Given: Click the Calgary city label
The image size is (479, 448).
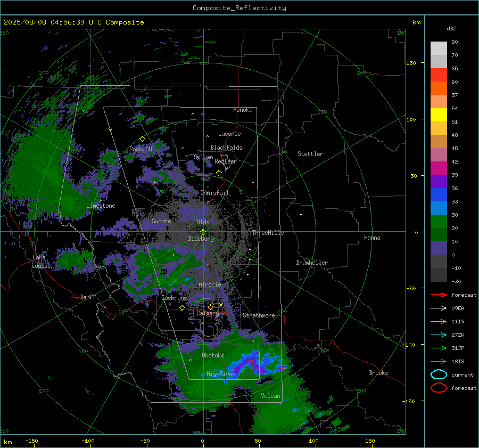Looking at the screenshot, I should pos(208,313).
